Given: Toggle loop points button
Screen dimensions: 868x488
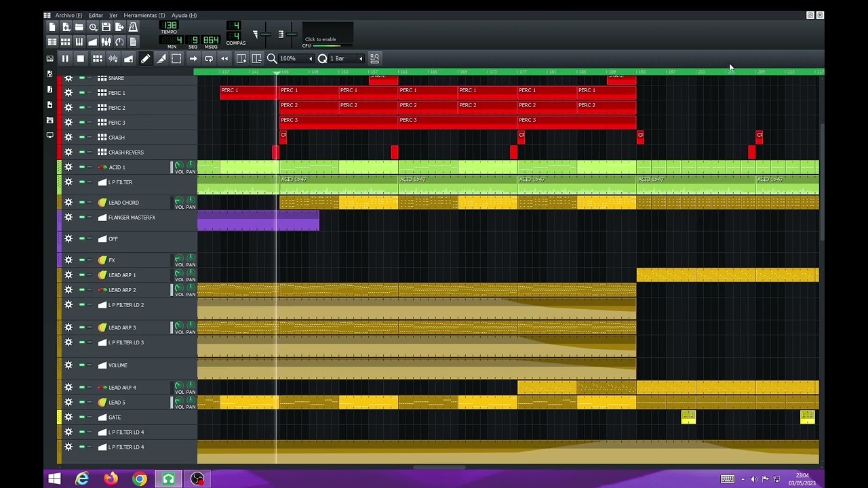Looking at the screenshot, I should (x=209, y=59).
